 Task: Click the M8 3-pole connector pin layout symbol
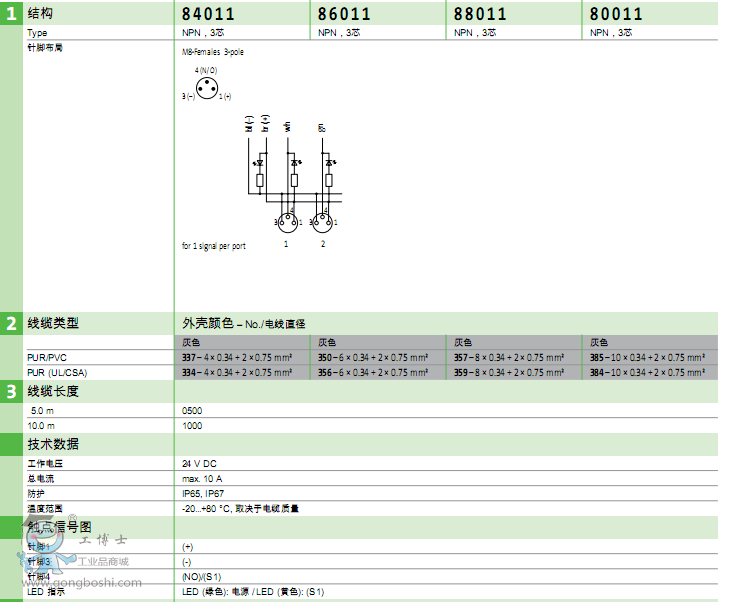pos(206,89)
